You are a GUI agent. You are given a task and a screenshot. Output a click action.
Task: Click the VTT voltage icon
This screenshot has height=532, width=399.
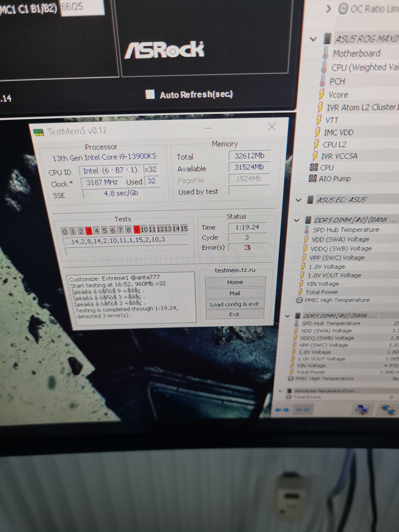(319, 120)
